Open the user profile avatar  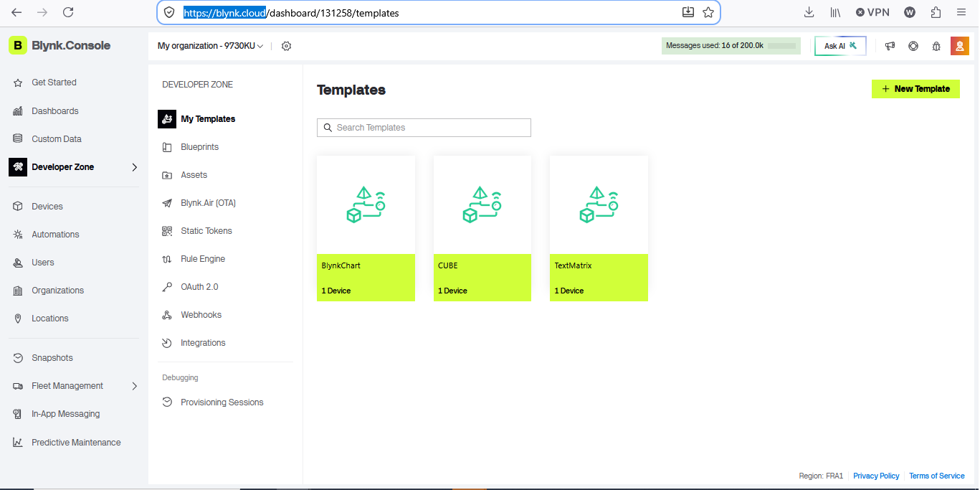(x=960, y=46)
